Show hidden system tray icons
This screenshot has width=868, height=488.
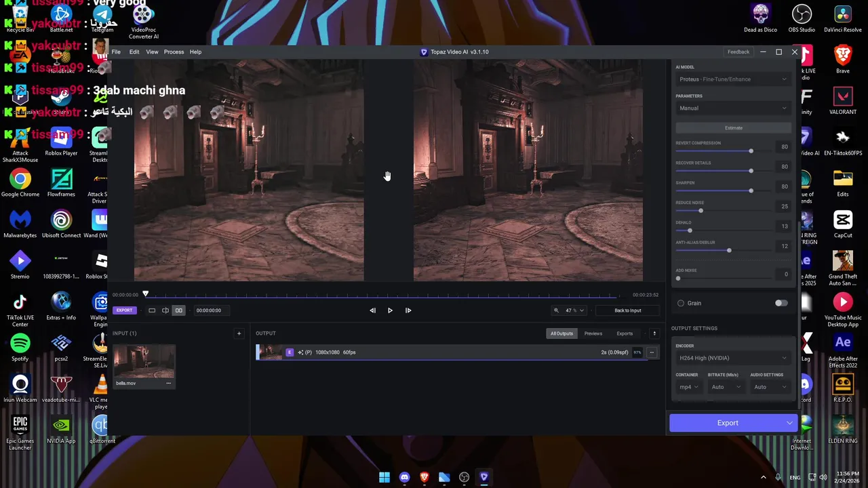coord(763,477)
